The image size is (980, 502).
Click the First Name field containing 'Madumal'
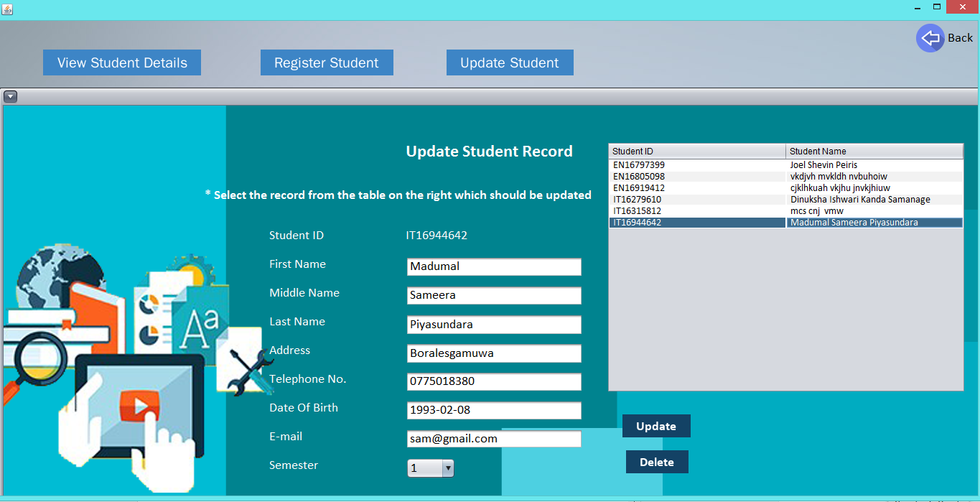493,266
